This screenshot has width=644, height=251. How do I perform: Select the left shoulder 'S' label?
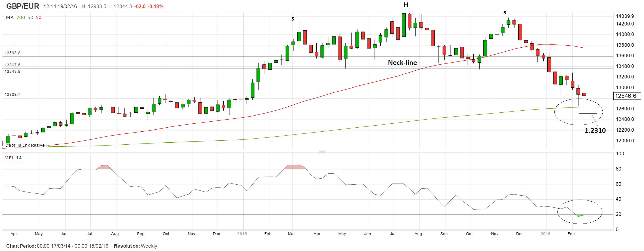[x=293, y=19]
